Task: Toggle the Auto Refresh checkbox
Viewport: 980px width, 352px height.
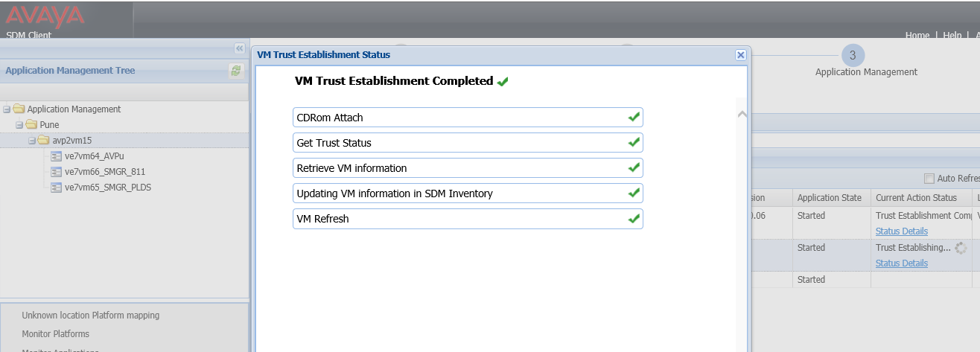Action: click(929, 179)
